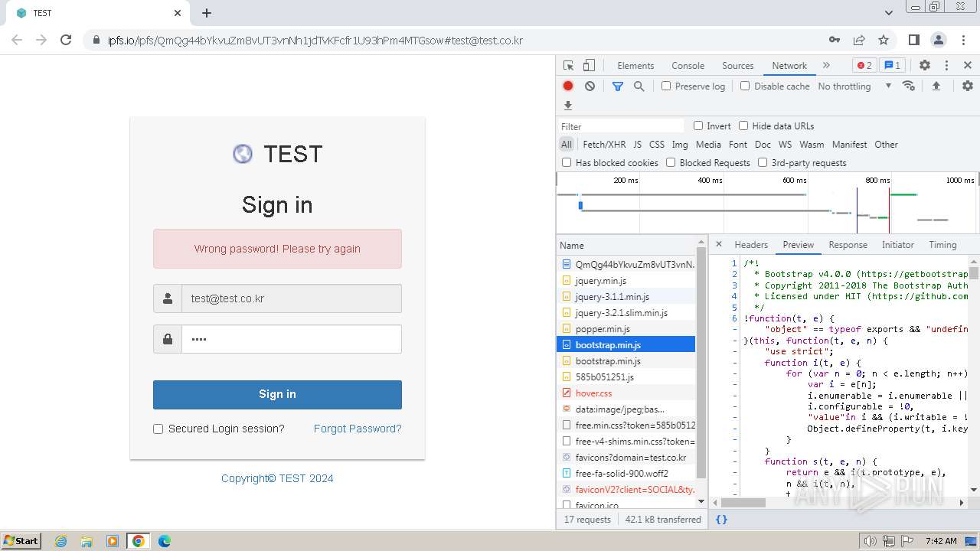Open file explorer from taskbar
This screenshot has width=980, height=551.
click(87, 541)
